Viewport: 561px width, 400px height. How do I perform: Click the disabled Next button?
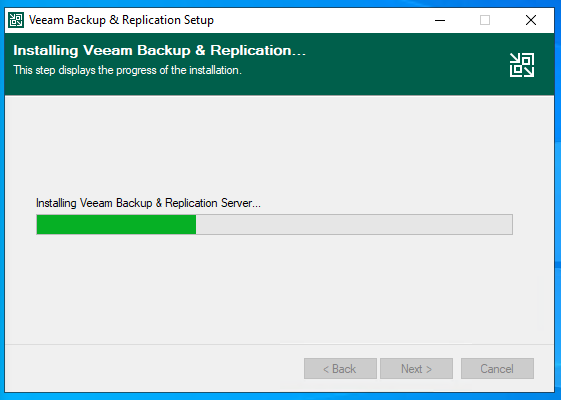pyautogui.click(x=416, y=369)
